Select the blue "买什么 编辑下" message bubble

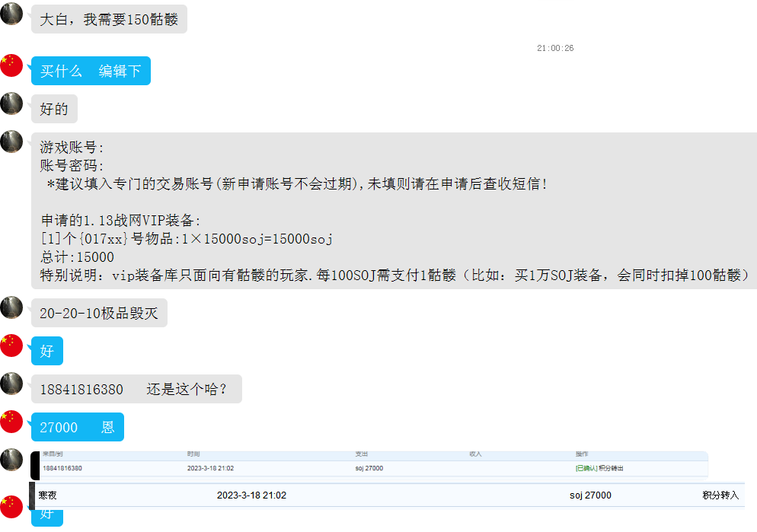coord(91,71)
